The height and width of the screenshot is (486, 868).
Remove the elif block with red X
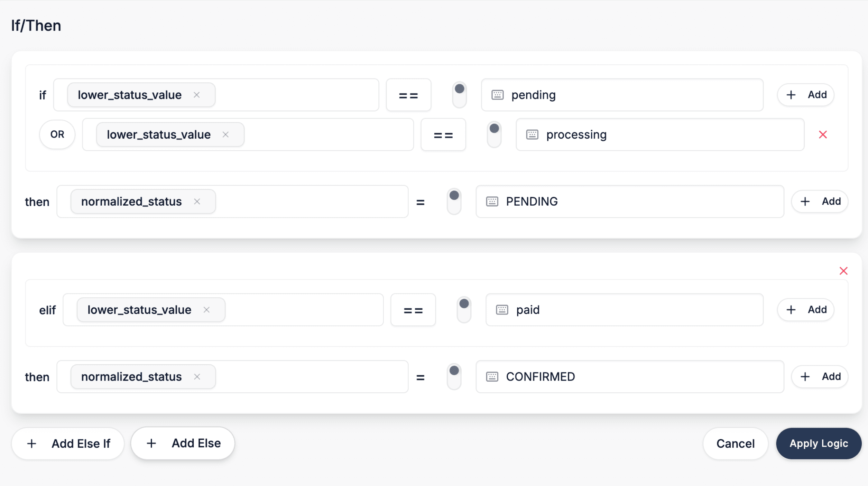click(x=843, y=271)
